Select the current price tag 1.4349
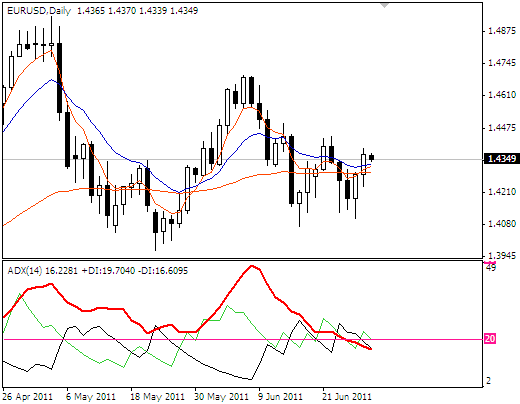This screenshot has height=404, width=520. pyautogui.click(x=502, y=159)
